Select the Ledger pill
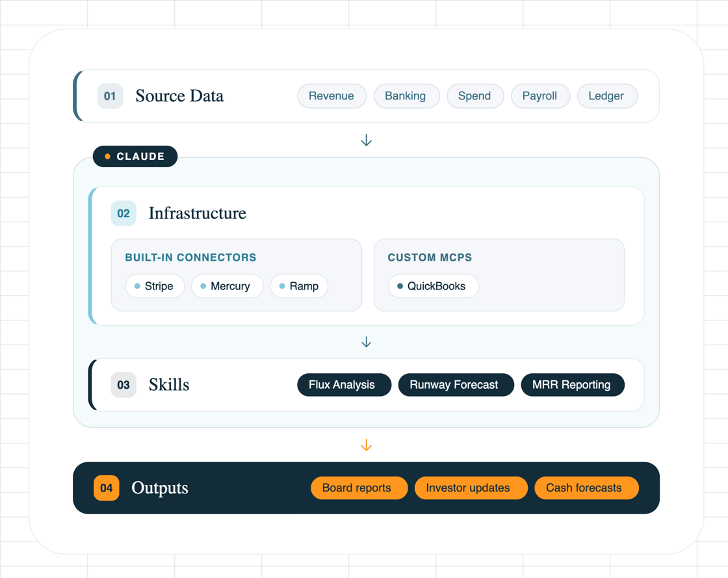The height and width of the screenshot is (578, 728). point(607,96)
